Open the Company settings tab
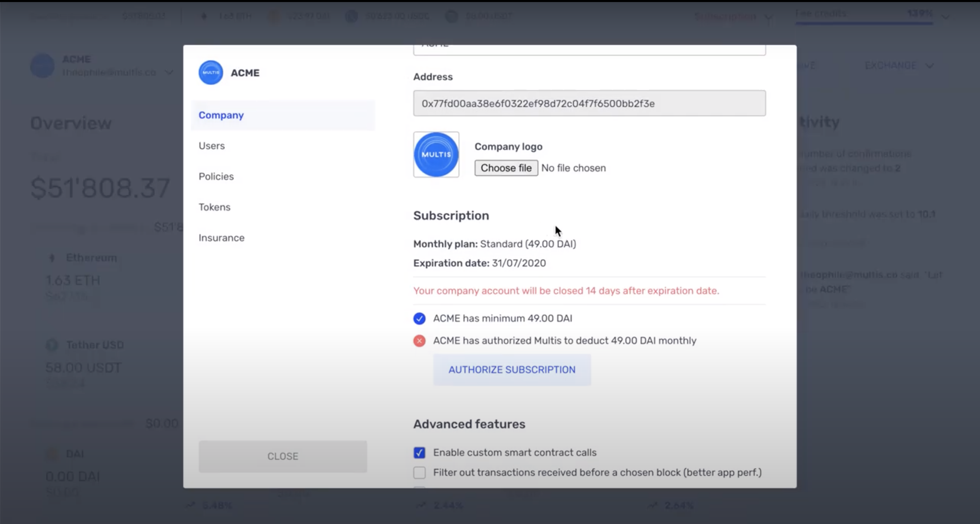The width and height of the screenshot is (980, 524). coord(283,115)
